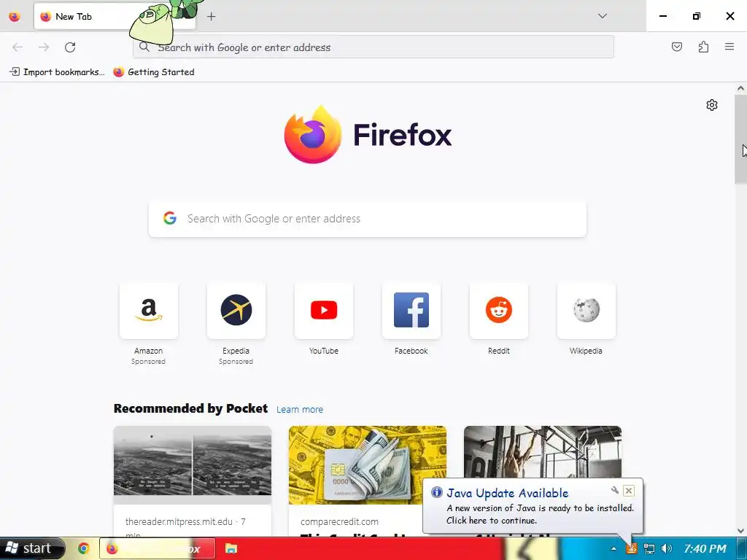747x560 pixels.
Task: Close the Java Update Available balloon
Action: coord(628,491)
